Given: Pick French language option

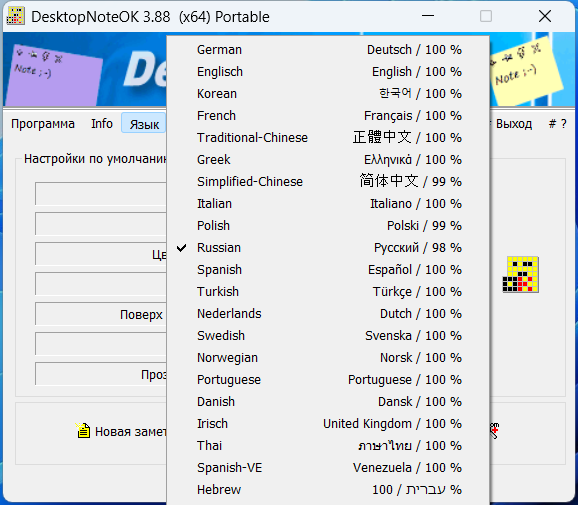Looking at the screenshot, I should pos(328,116).
